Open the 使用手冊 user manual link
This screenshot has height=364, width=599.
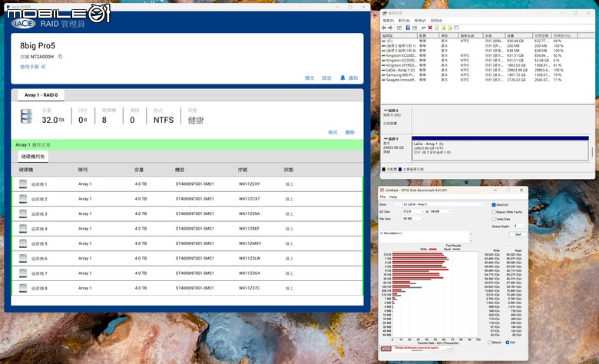pos(29,67)
